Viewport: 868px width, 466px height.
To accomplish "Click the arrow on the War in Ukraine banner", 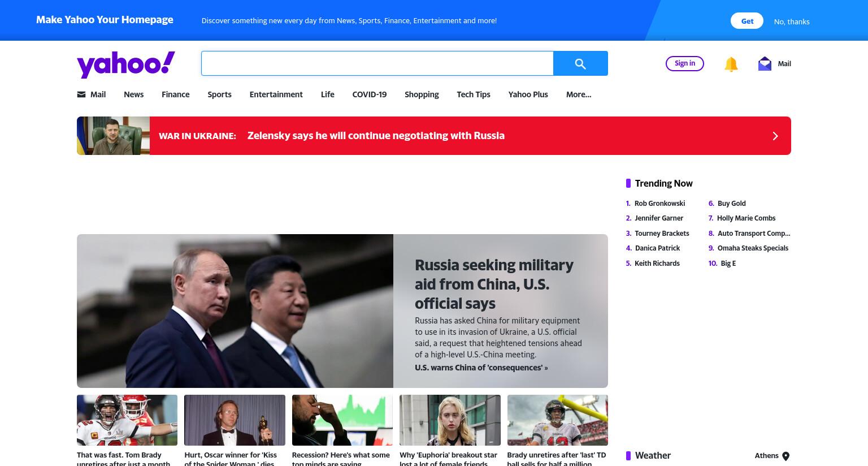I will (x=775, y=136).
